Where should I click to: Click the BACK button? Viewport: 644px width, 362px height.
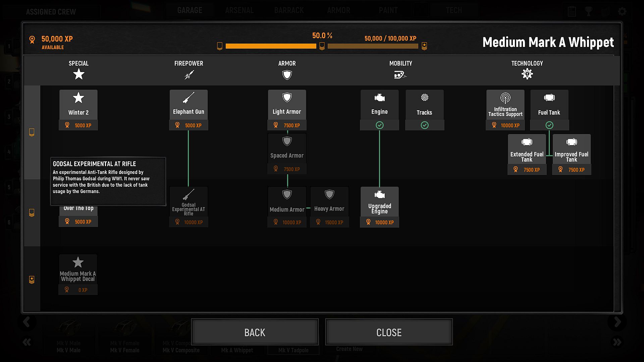point(255,332)
